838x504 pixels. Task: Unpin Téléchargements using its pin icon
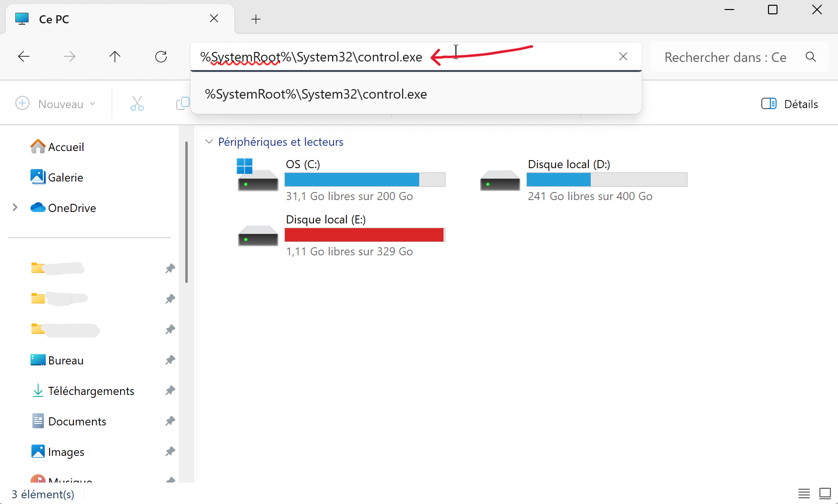[x=170, y=391]
